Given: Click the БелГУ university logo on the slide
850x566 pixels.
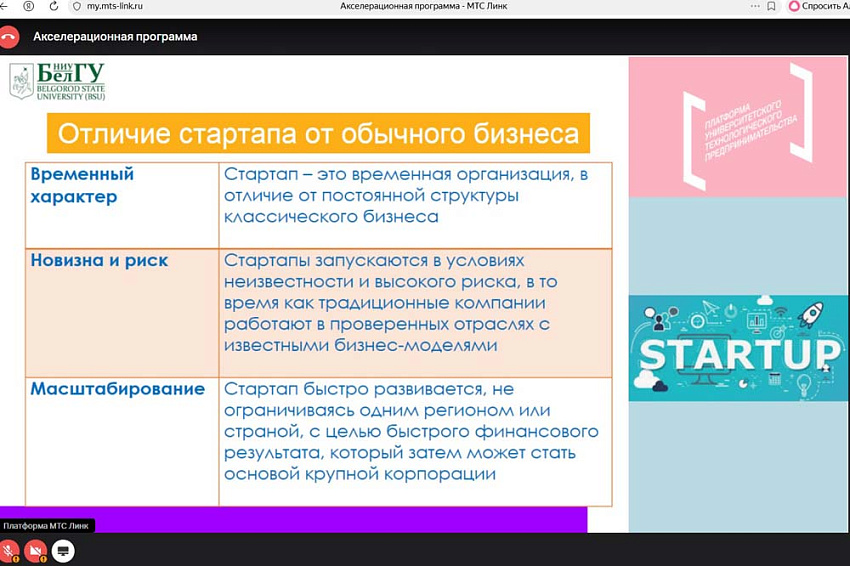Looking at the screenshot, I should pyautogui.click(x=57, y=81).
